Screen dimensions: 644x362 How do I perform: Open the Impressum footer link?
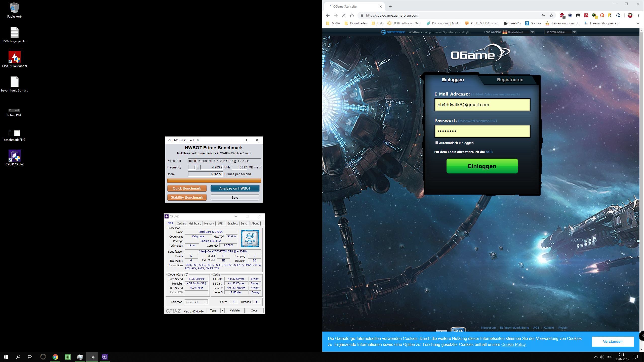[x=488, y=328]
